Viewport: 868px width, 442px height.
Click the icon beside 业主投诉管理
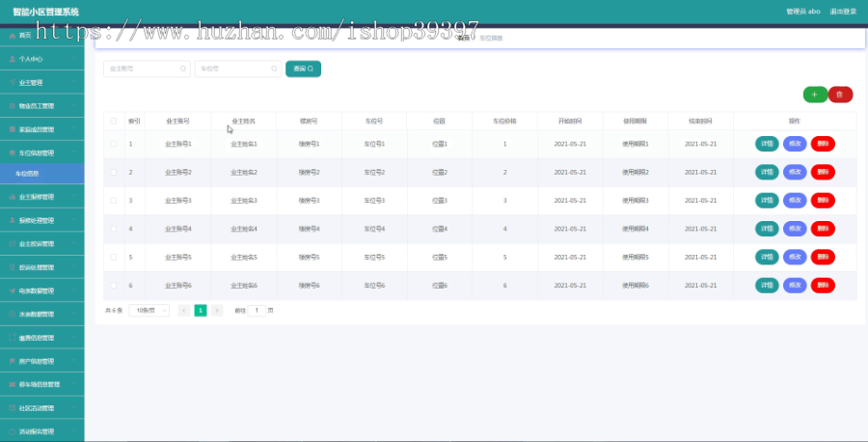(x=13, y=244)
